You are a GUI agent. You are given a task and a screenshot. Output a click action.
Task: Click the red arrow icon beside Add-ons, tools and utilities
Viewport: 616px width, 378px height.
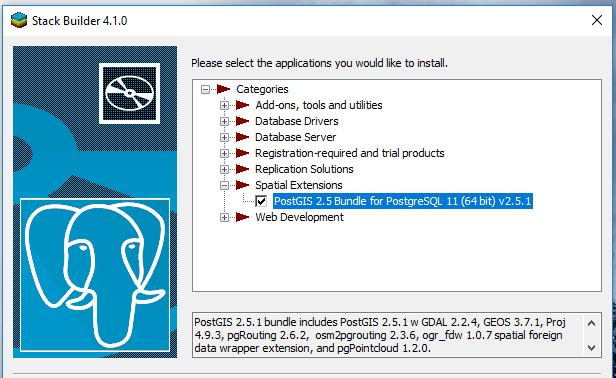pos(243,105)
